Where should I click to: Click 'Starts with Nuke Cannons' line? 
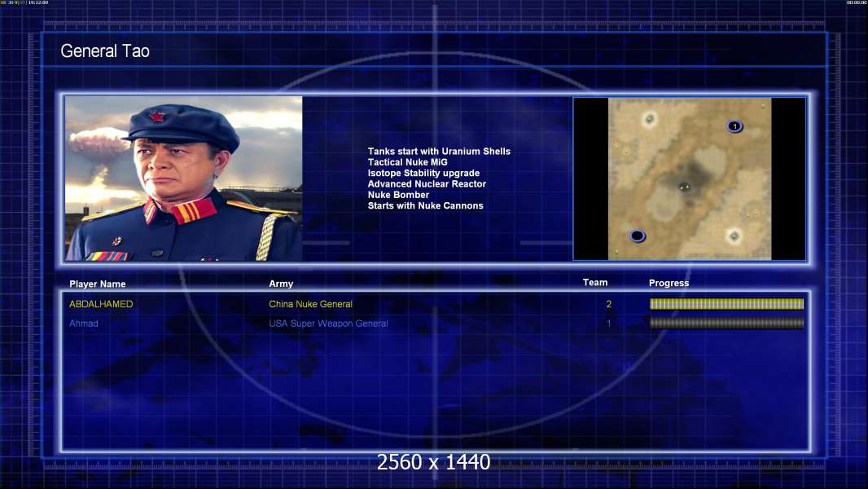425,205
